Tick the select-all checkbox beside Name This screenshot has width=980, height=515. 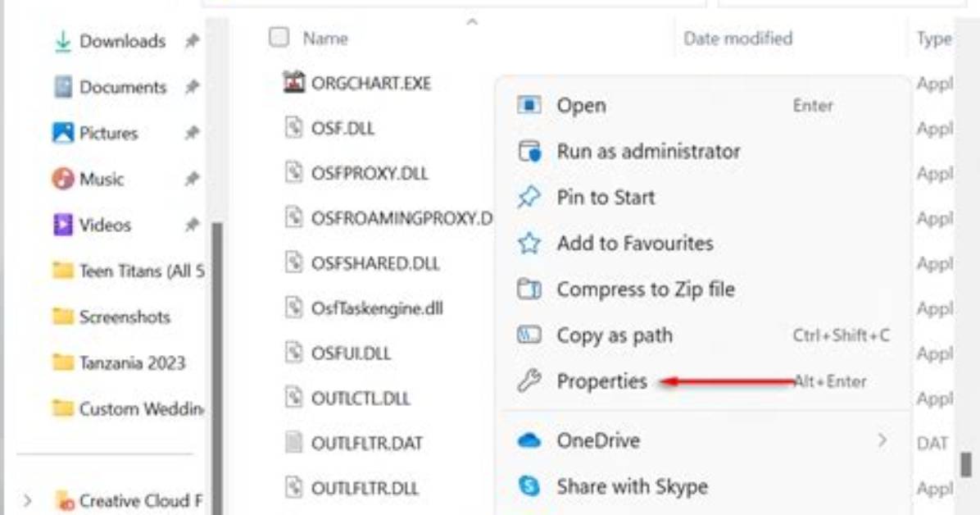[x=279, y=38]
